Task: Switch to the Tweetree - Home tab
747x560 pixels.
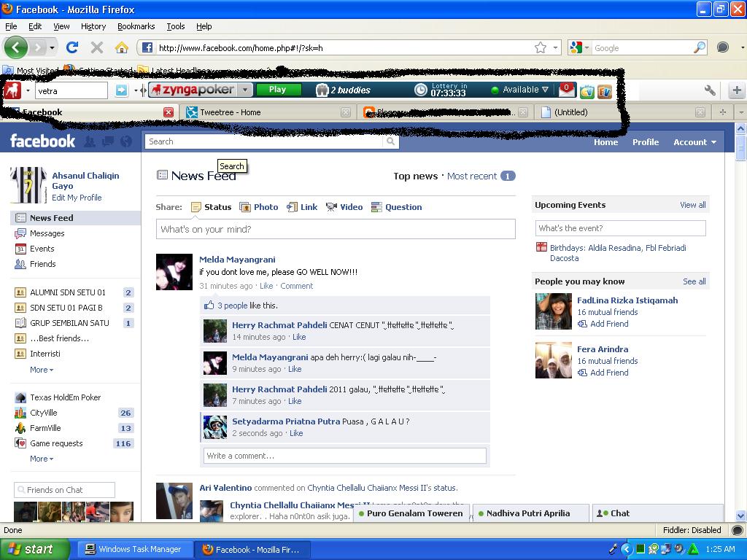Action: (x=269, y=112)
